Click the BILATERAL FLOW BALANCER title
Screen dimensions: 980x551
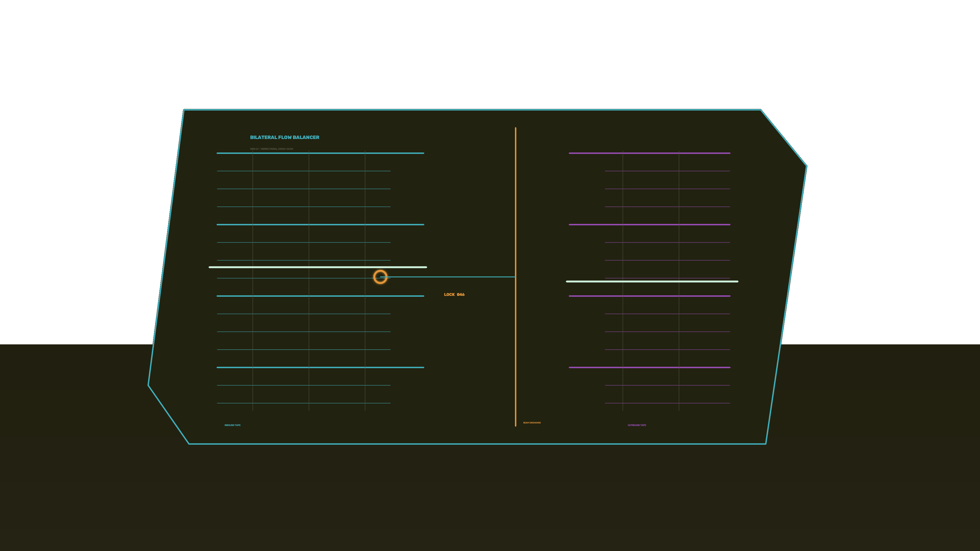tap(285, 137)
